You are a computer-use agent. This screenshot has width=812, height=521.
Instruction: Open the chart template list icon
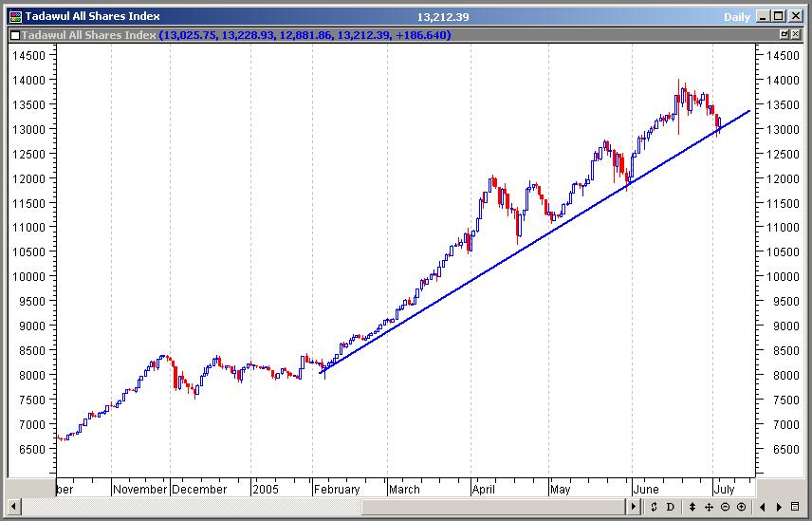796,507
